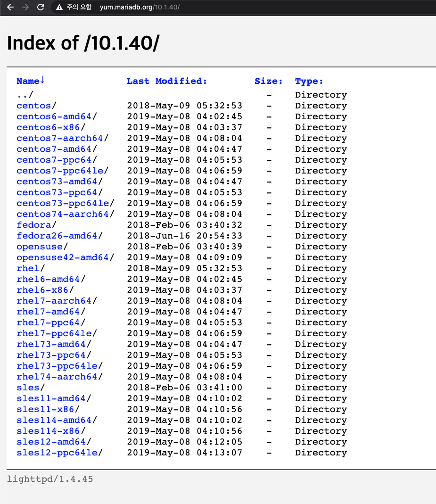
Task: Open the fedora26-amd64 directory
Action: coord(57,236)
